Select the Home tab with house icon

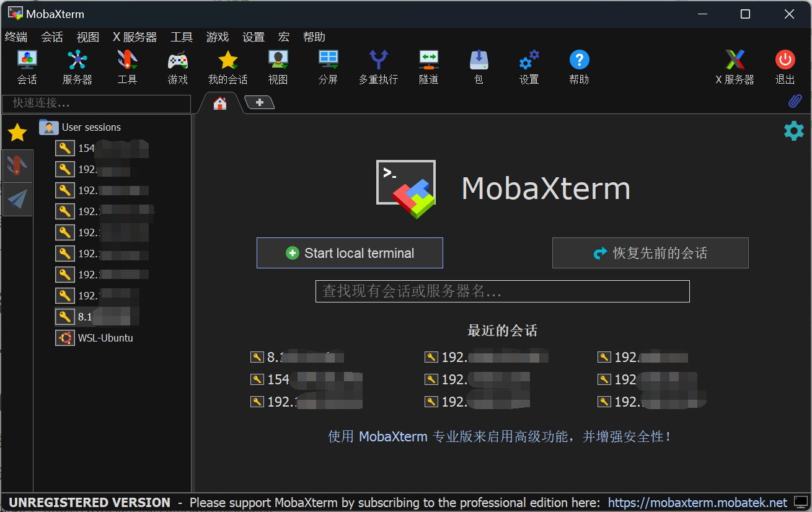tap(220, 103)
